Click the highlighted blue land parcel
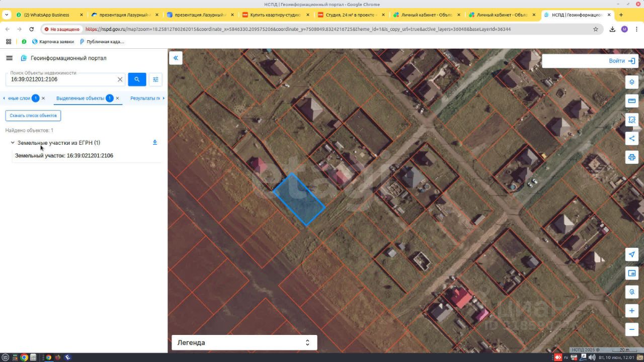Viewport: 644px width, 362px height. coord(299,200)
